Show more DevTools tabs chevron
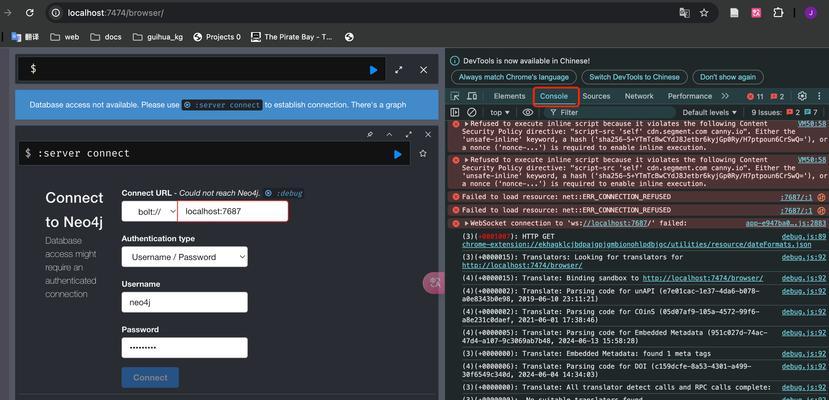The height and width of the screenshot is (400, 829). [725, 96]
